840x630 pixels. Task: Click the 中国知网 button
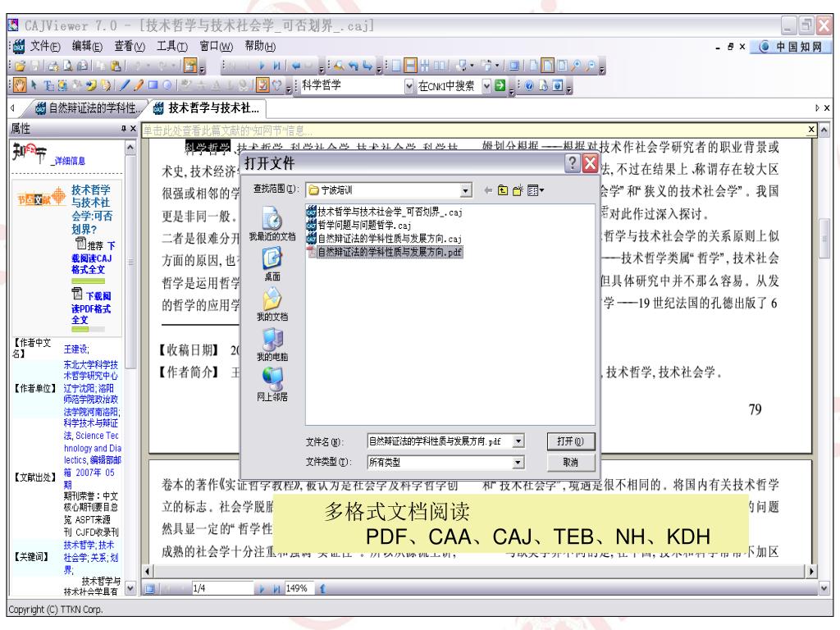[x=791, y=47]
